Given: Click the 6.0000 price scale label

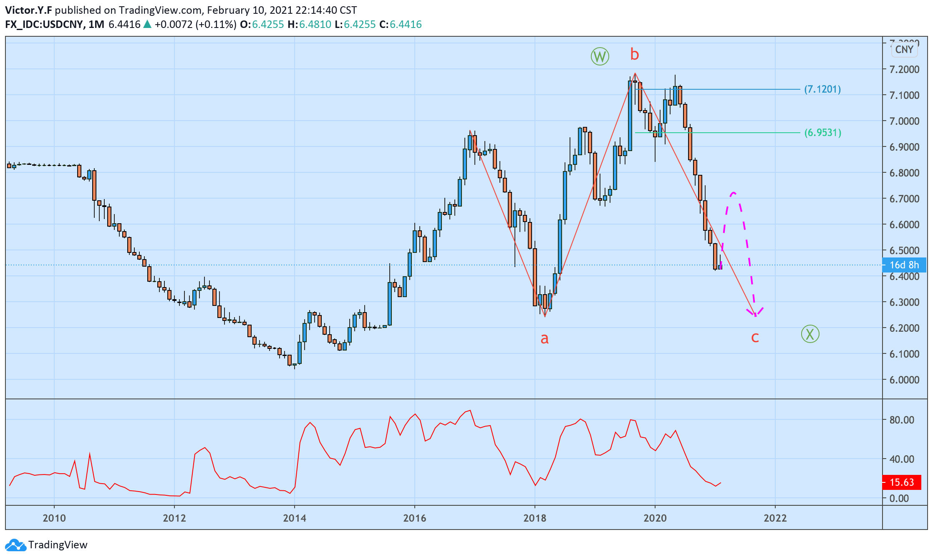Looking at the screenshot, I should click(x=904, y=380).
